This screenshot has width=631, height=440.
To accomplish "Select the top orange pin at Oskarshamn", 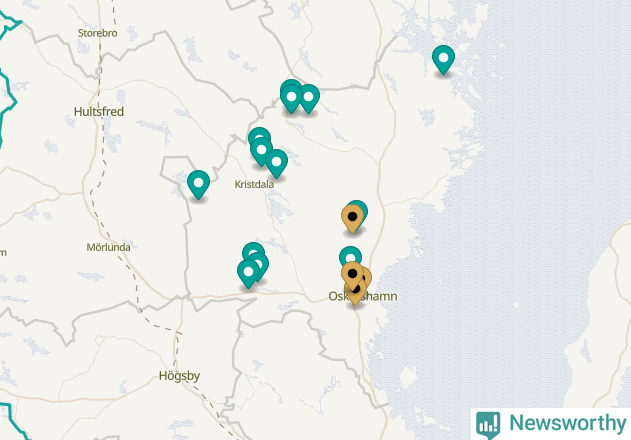I will [352, 275].
